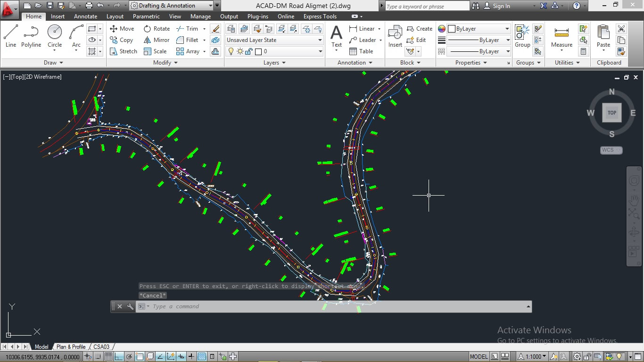
Task: Activate the Mirror command
Action: [157, 40]
